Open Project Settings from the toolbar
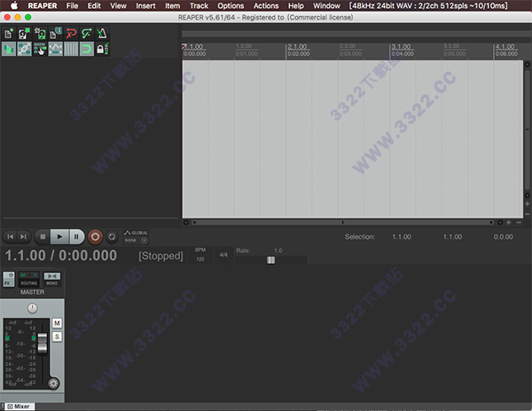The width and height of the screenshot is (532, 411). (55, 33)
